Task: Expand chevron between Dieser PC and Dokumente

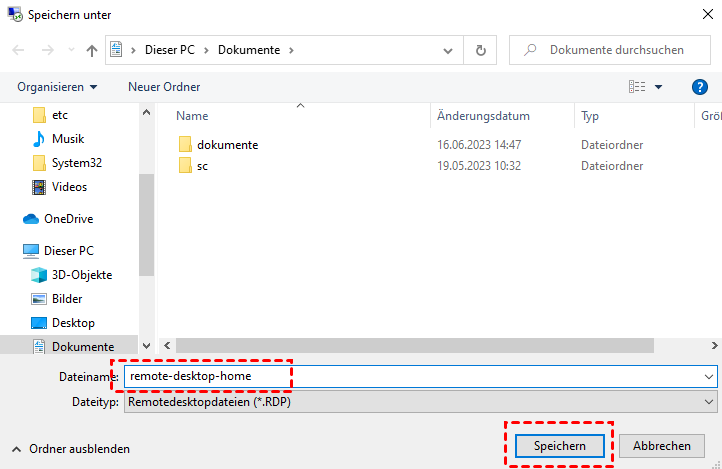Action: point(206,50)
